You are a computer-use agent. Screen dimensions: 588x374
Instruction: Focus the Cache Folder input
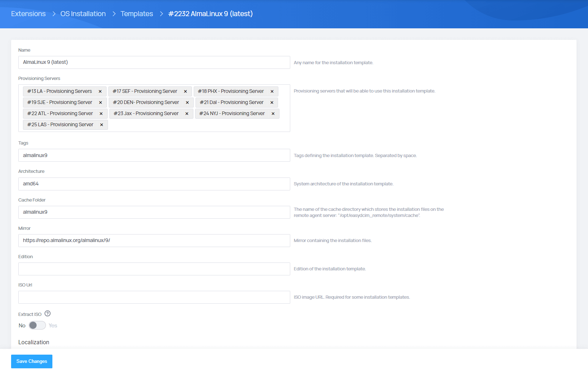tap(154, 212)
